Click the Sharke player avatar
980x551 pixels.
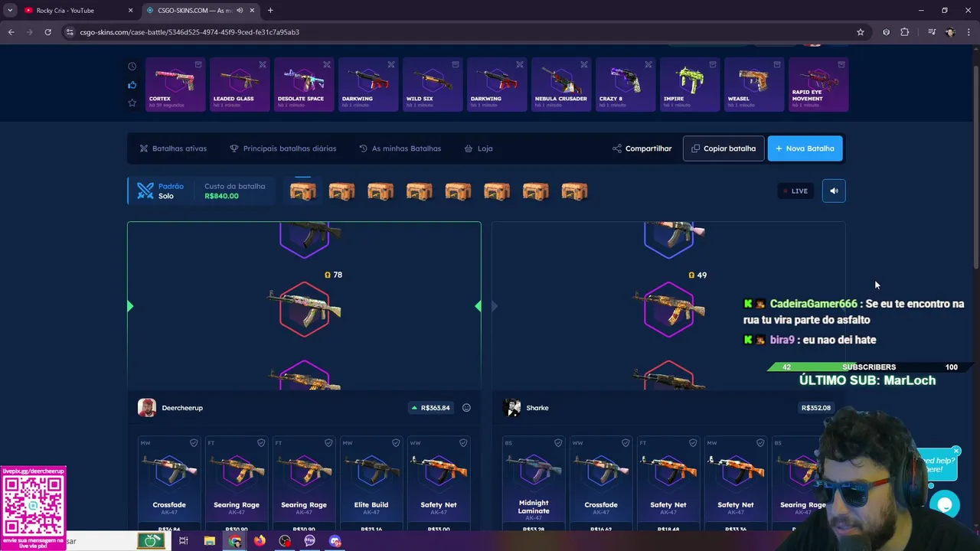(x=511, y=408)
